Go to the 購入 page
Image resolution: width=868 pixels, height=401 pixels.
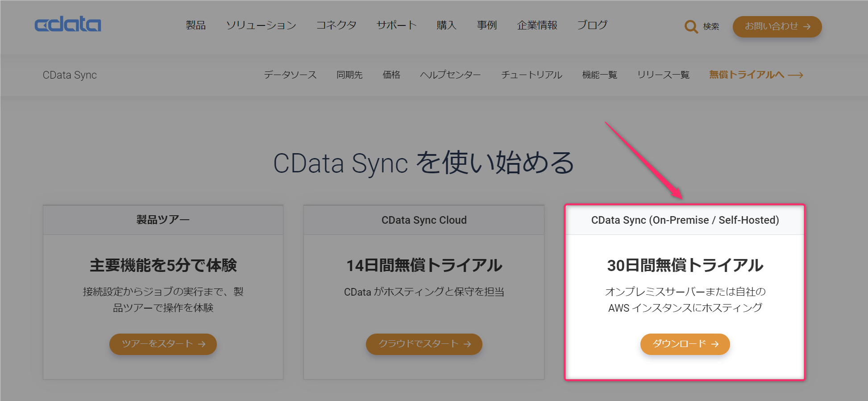point(446,25)
